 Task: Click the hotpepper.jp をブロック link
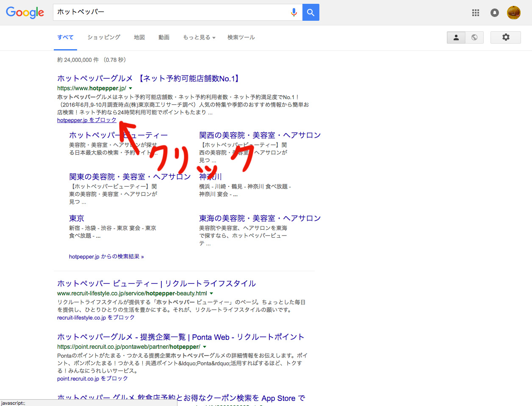click(87, 120)
